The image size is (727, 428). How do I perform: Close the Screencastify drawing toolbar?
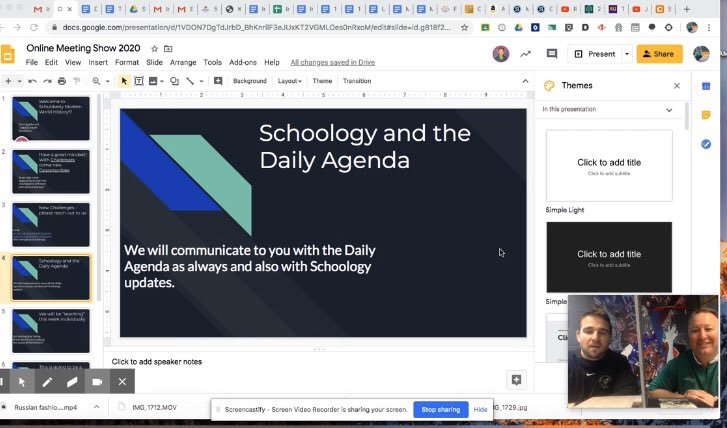[122, 382]
